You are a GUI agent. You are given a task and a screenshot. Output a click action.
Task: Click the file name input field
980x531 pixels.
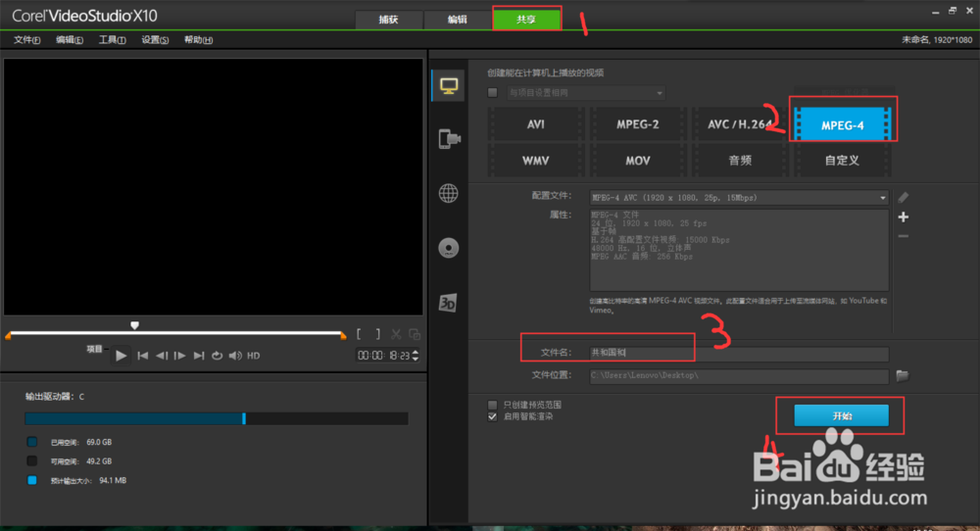pos(739,353)
